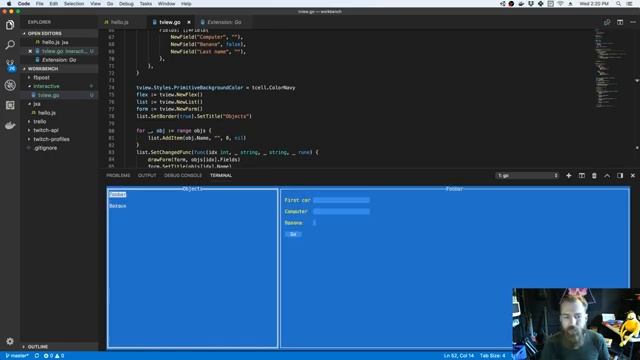Open the Search view in activity bar
640x360 pixels.
click(x=10, y=44)
